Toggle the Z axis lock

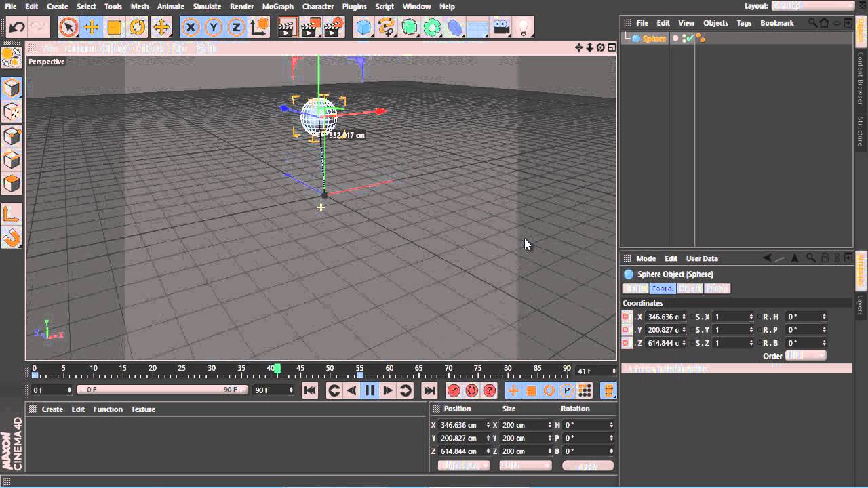237,27
